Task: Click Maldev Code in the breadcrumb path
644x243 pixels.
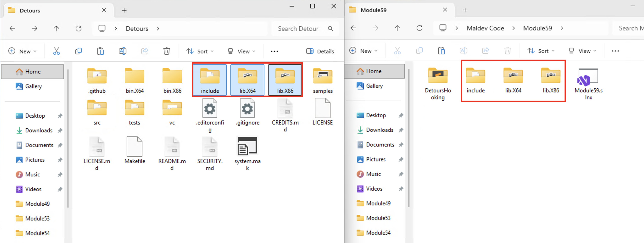Action: click(x=485, y=28)
